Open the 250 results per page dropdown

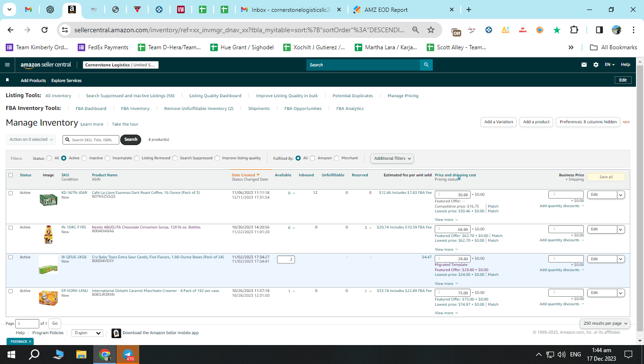pos(605,323)
